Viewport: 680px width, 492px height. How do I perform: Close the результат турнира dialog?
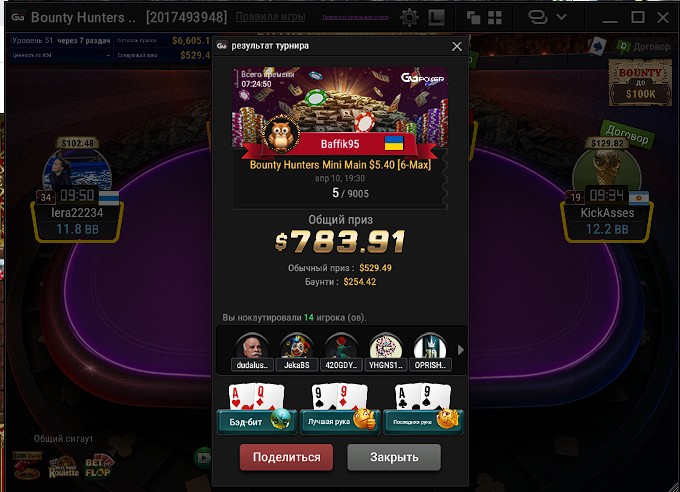pos(457,46)
